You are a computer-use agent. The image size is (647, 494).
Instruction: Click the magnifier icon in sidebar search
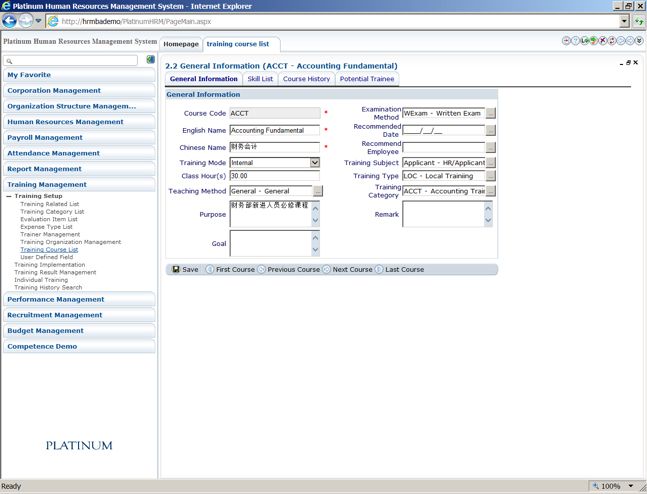pos(9,61)
